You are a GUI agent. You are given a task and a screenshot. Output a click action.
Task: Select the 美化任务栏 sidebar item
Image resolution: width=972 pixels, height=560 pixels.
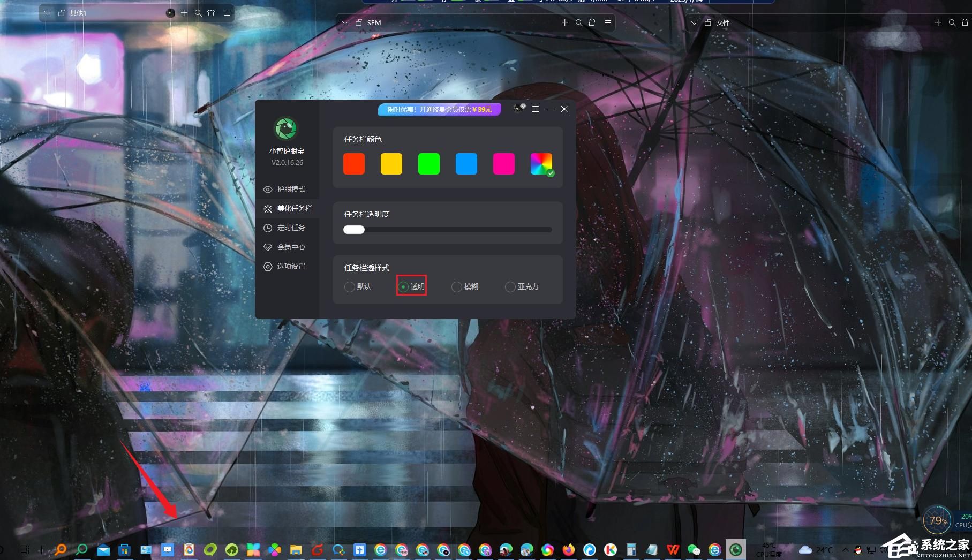click(287, 208)
